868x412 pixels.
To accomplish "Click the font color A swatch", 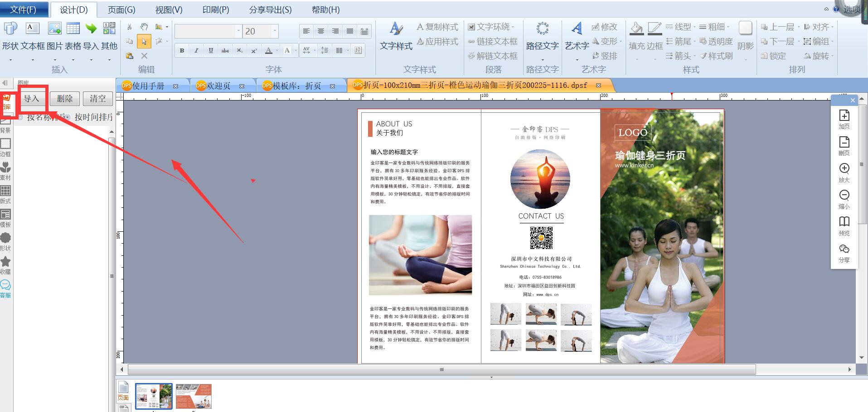I will pos(269,50).
